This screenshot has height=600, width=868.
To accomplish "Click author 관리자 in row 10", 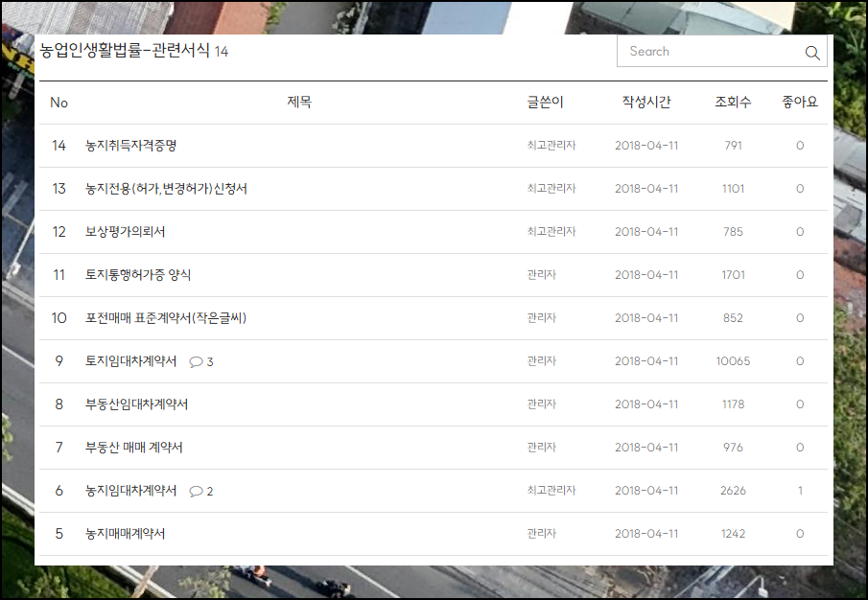I will pos(541,318).
